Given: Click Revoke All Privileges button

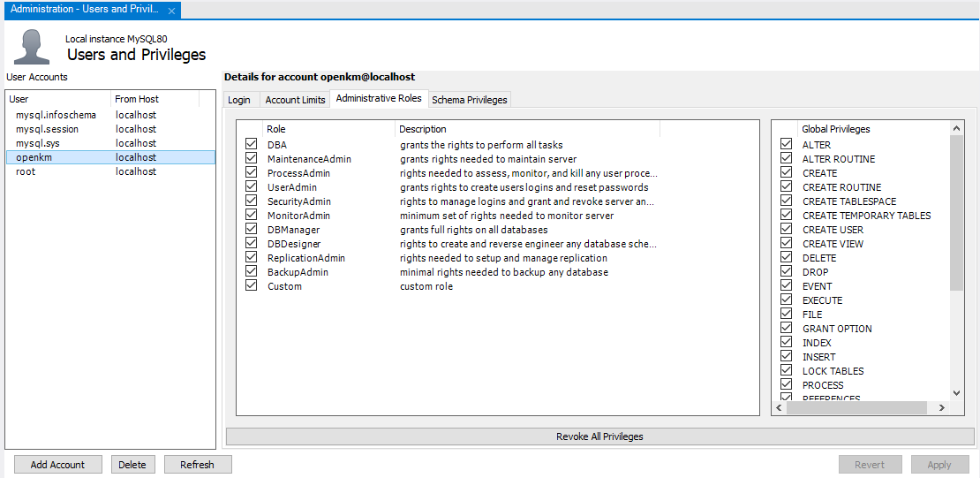Looking at the screenshot, I should click(x=600, y=436).
